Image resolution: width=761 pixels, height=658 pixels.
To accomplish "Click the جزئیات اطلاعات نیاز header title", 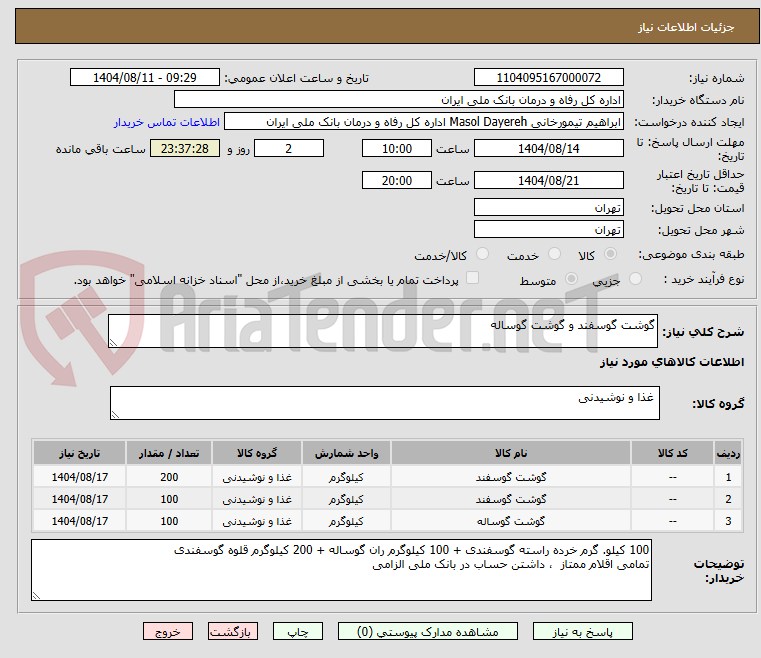I will 686,27.
